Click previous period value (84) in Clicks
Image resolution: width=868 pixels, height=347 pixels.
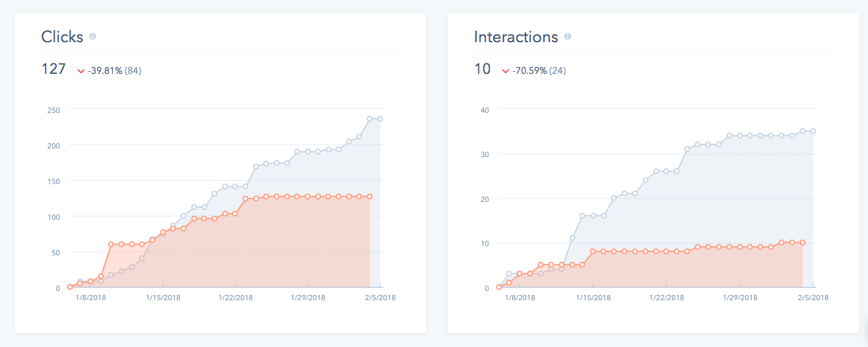[133, 71]
